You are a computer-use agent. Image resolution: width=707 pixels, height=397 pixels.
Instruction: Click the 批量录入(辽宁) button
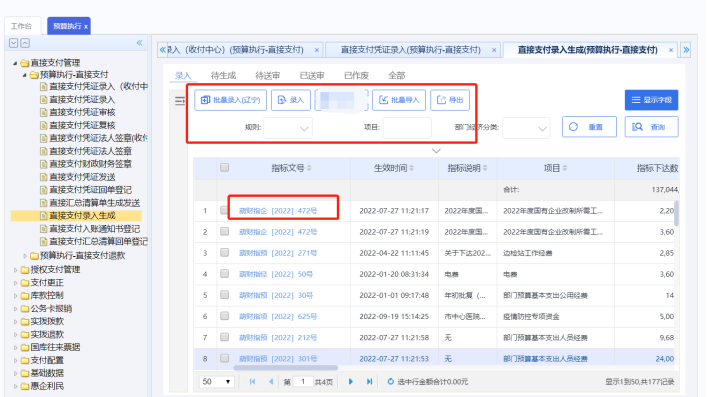point(230,100)
